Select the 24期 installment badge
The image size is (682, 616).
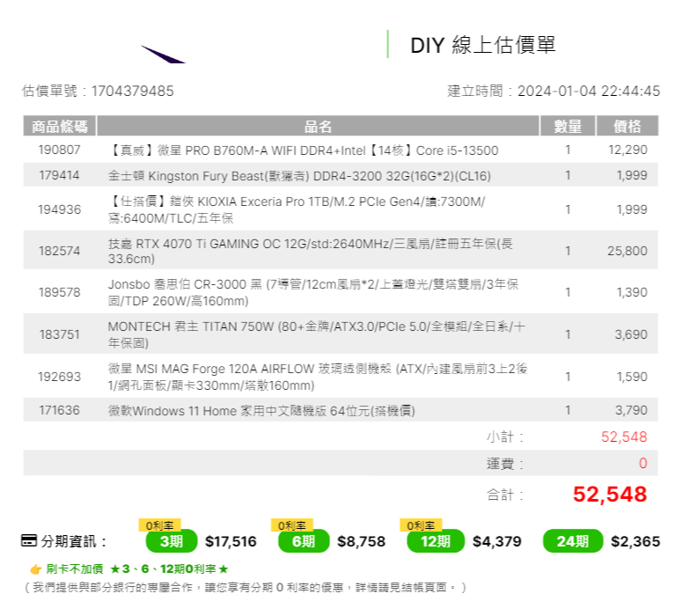coord(573,541)
